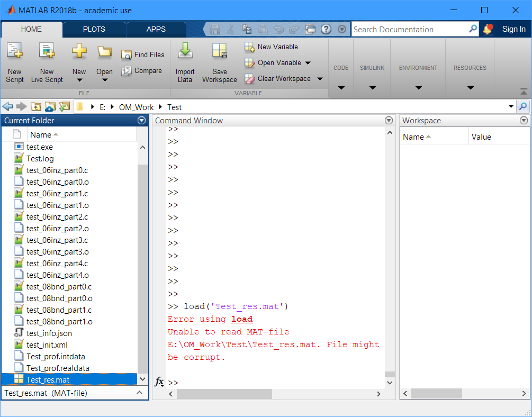Select test_info.json file
This screenshot has width=532, height=417.
pyautogui.click(x=49, y=333)
